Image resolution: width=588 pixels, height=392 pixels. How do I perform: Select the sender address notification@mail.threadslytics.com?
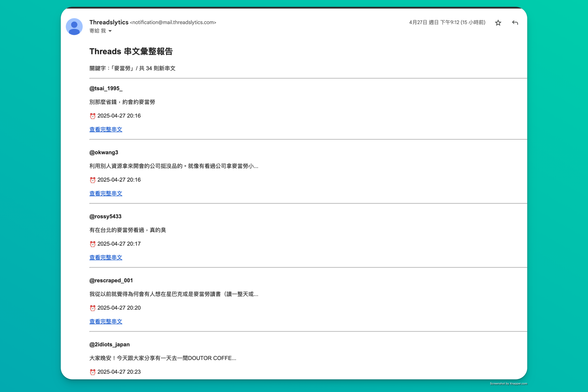[x=173, y=22]
